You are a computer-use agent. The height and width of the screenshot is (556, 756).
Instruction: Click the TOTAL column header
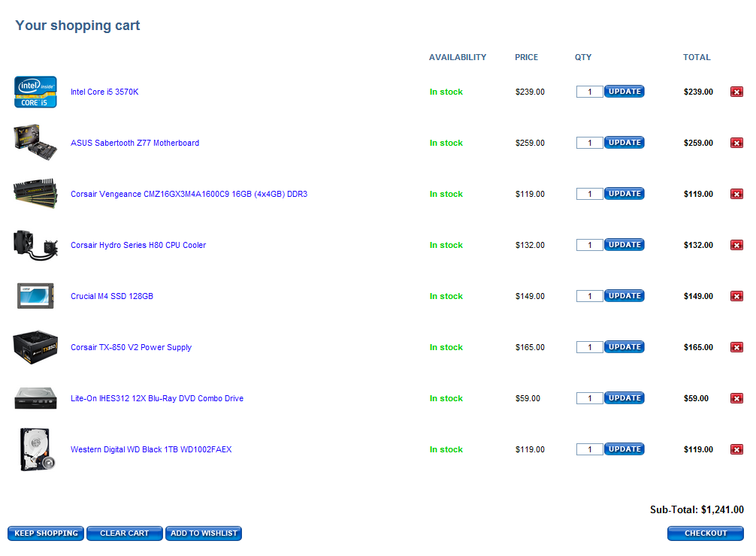697,57
